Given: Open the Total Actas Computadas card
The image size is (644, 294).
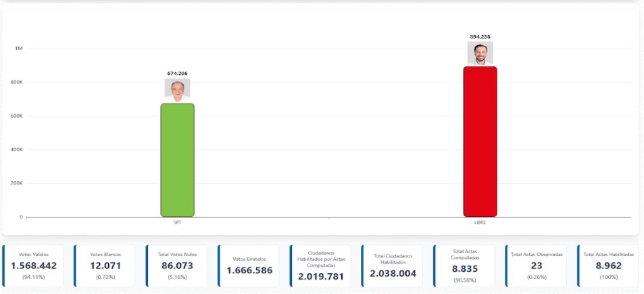Looking at the screenshot, I should (466, 266).
